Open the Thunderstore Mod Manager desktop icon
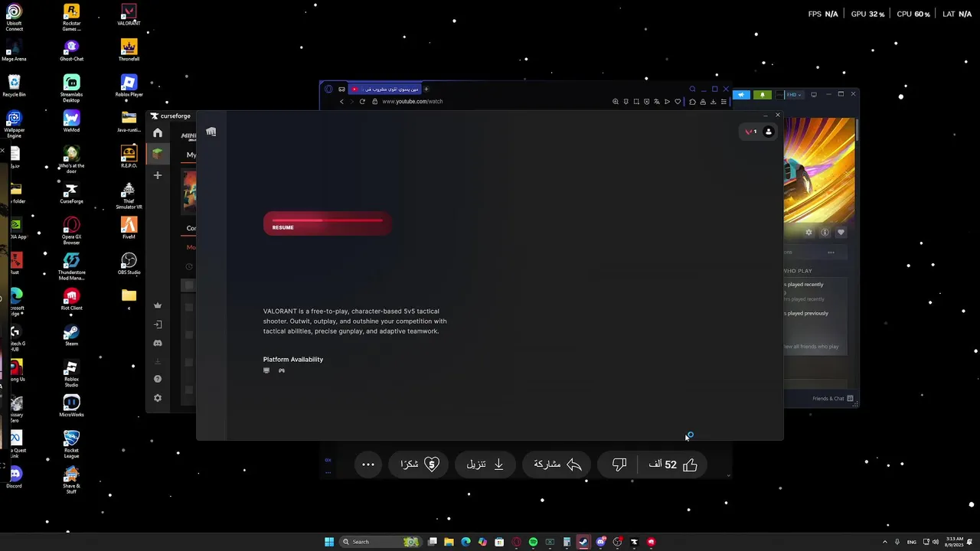980x551 pixels. (71, 266)
